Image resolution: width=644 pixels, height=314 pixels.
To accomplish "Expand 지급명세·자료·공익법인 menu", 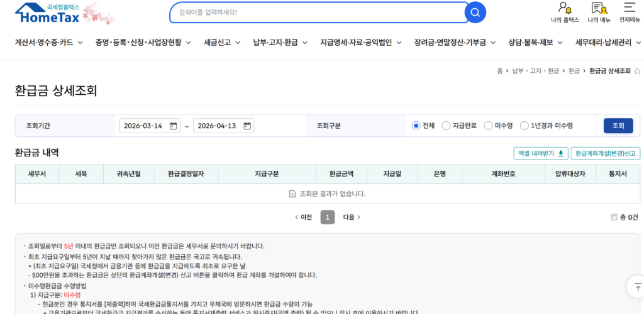I will pos(360,42).
